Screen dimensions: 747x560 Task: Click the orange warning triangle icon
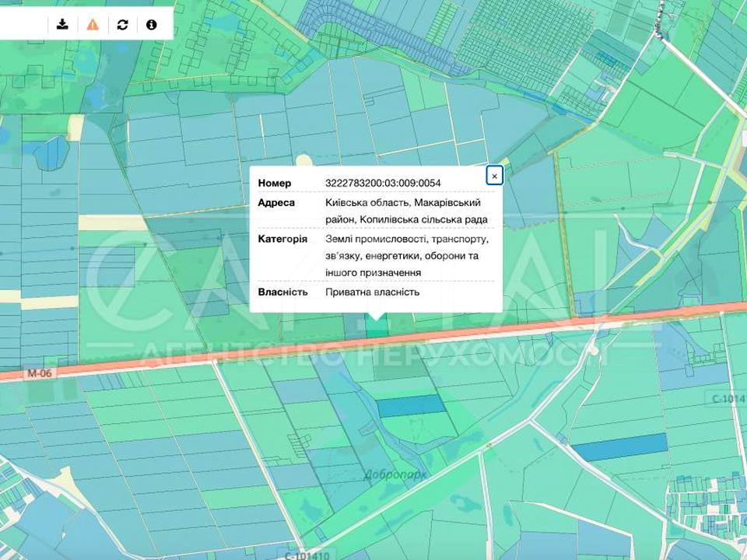93,24
